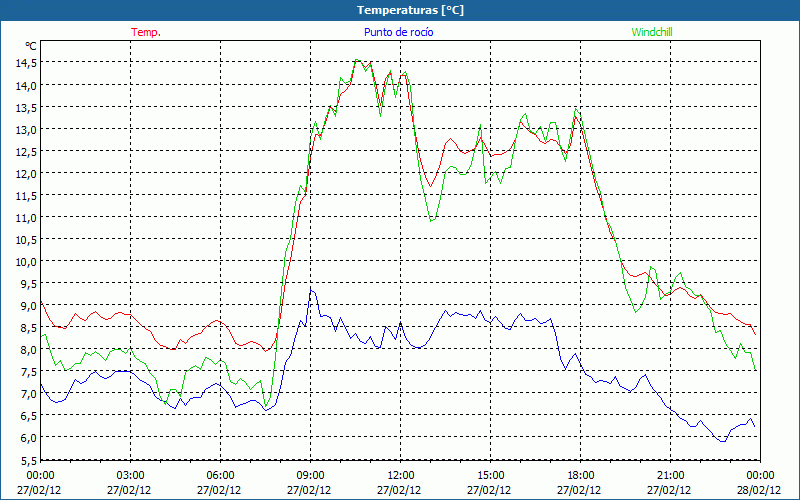Click the 8,0 y-axis value
Viewport: 800px width, 500px height.
tap(29, 349)
